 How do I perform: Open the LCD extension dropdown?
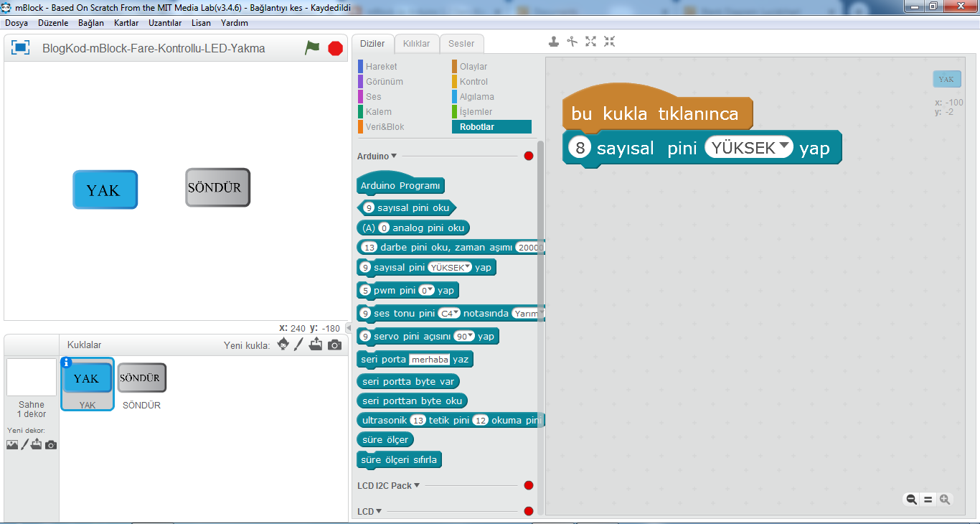pos(380,511)
